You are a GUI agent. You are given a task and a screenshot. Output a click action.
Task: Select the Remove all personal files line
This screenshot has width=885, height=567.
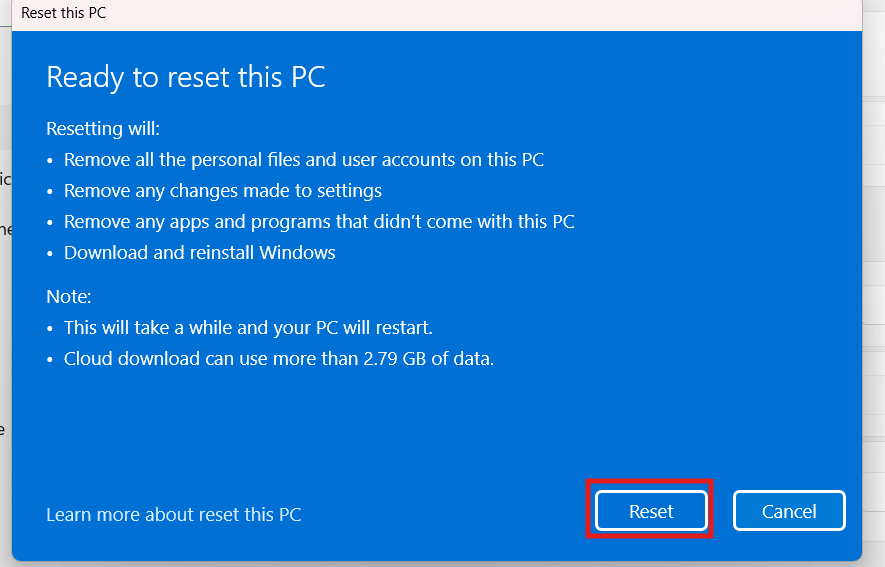[x=304, y=160]
